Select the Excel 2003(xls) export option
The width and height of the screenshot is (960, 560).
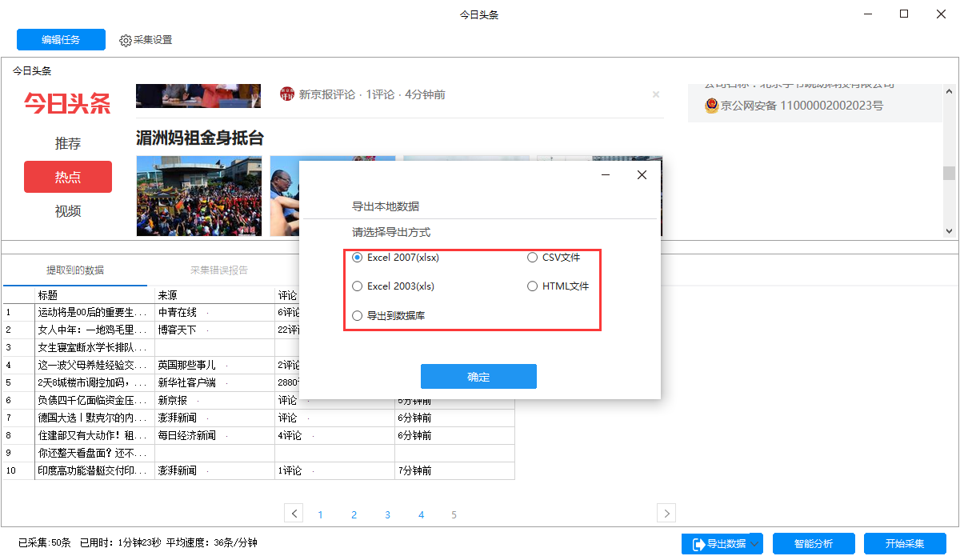[x=394, y=286]
